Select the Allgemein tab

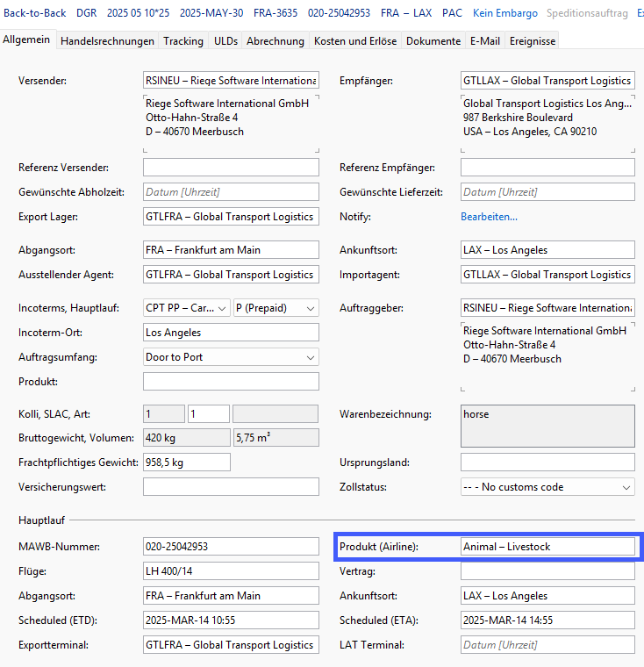coord(26,39)
